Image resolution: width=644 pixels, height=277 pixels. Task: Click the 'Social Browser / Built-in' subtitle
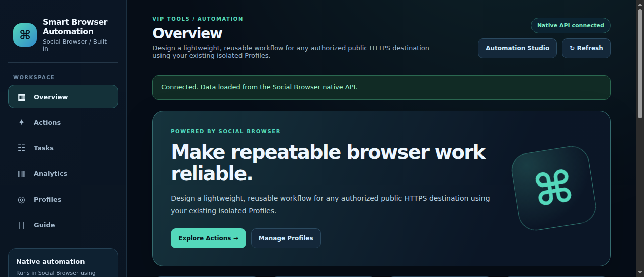tap(76, 45)
